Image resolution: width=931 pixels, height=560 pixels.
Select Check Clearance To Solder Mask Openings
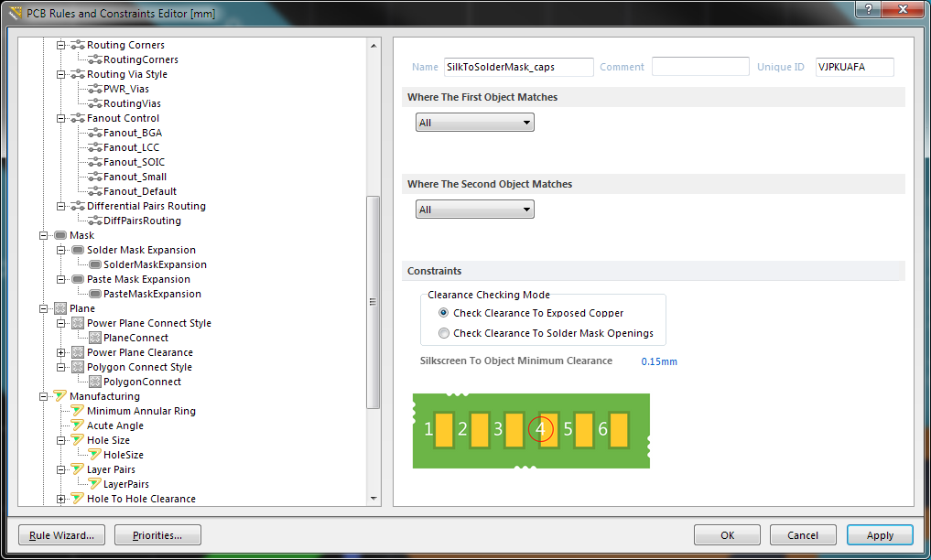coord(444,333)
